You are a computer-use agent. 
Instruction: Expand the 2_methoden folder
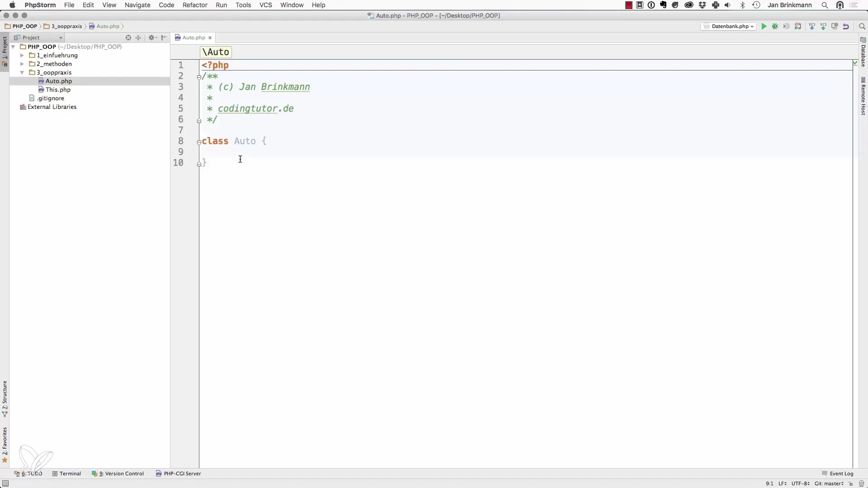(x=22, y=64)
